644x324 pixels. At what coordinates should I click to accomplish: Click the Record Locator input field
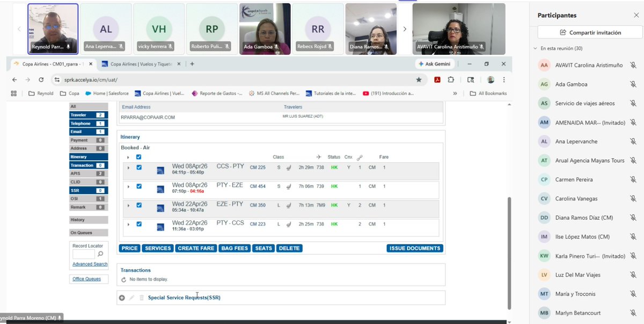pos(83,254)
